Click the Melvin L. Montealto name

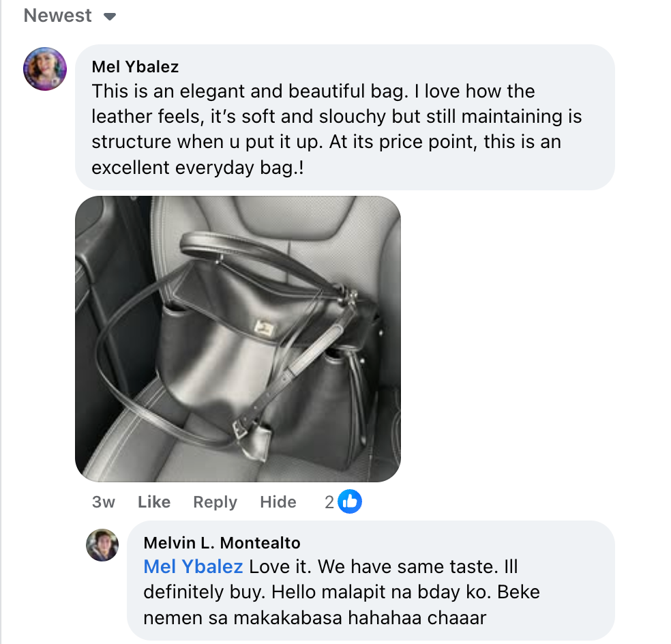click(222, 543)
